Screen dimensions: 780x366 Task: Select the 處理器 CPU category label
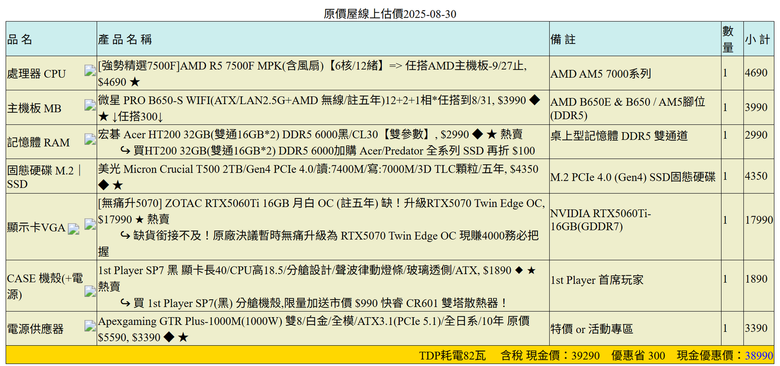[x=36, y=74]
